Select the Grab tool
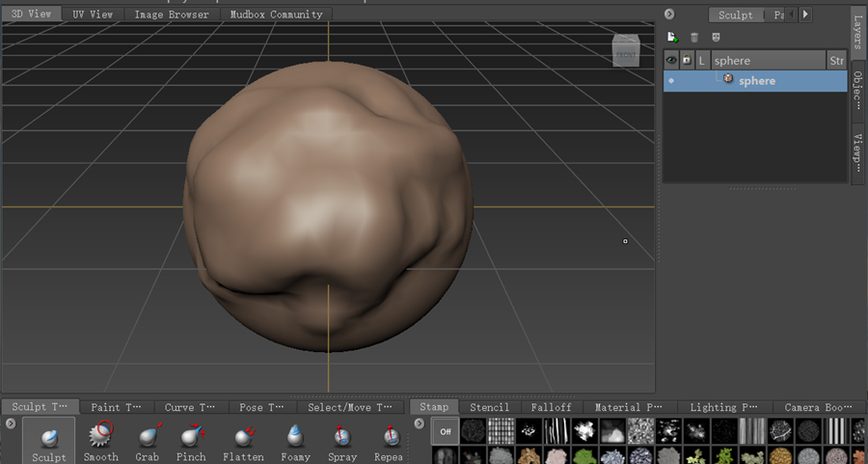This screenshot has height=464, width=868. click(x=148, y=441)
